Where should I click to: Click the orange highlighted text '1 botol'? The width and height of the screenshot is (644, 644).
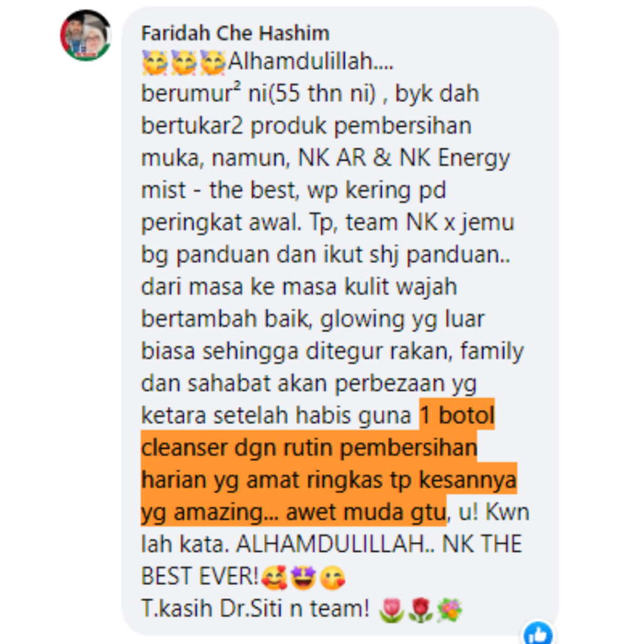457,415
